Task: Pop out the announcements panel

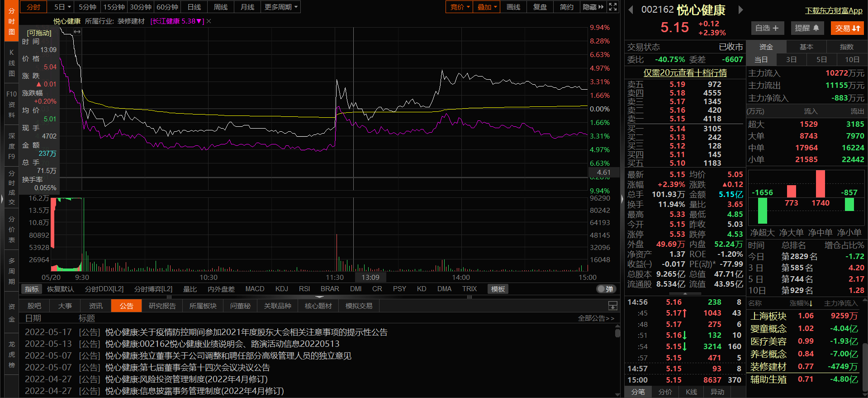Action: tap(613, 306)
